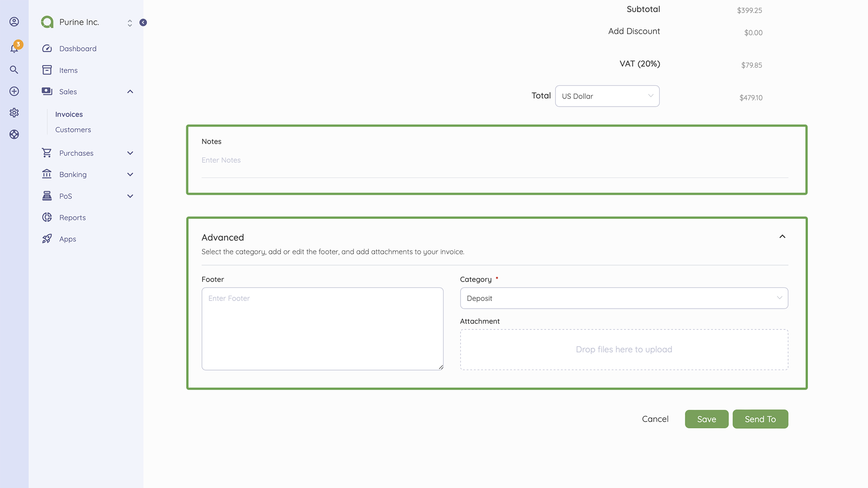
Task: Click the Save button
Action: tap(707, 419)
